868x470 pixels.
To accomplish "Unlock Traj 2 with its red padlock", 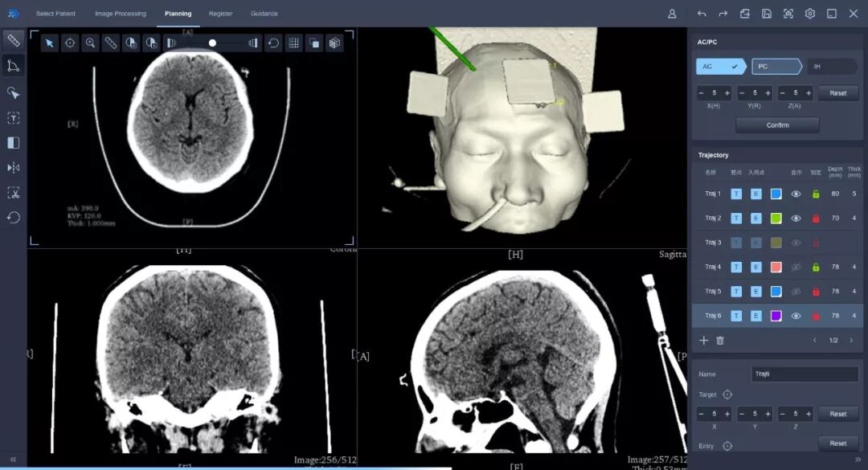I will pyautogui.click(x=816, y=218).
